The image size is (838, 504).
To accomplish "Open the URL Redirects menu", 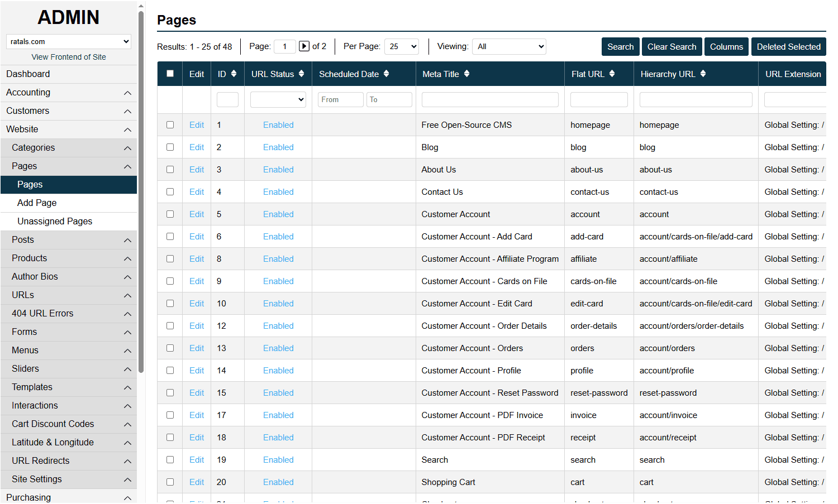I will pyautogui.click(x=69, y=460).
